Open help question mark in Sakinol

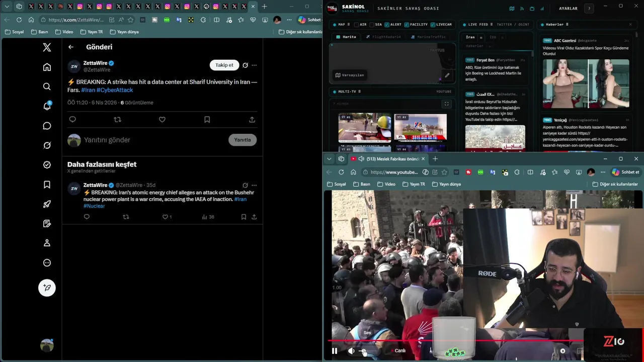(x=589, y=9)
